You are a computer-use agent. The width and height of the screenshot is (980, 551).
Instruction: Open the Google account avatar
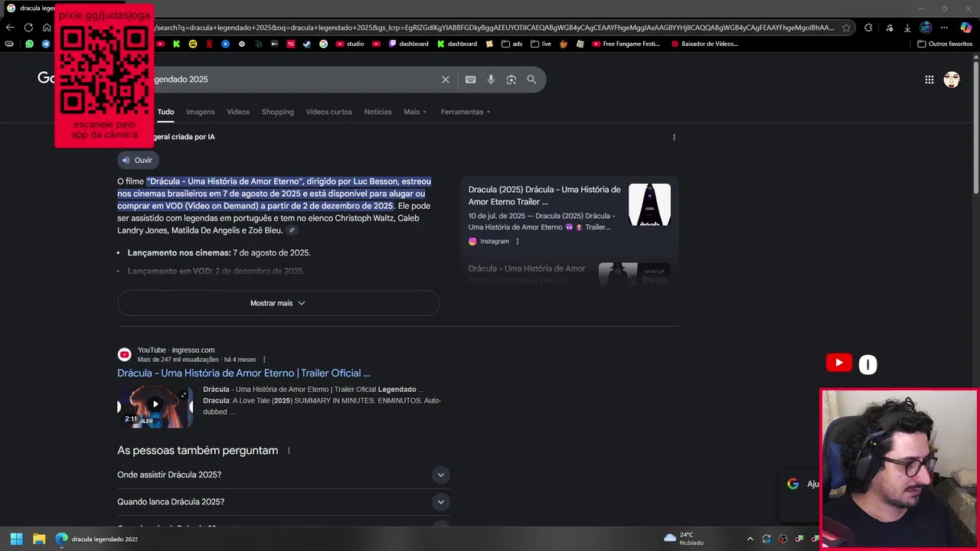[x=952, y=80]
